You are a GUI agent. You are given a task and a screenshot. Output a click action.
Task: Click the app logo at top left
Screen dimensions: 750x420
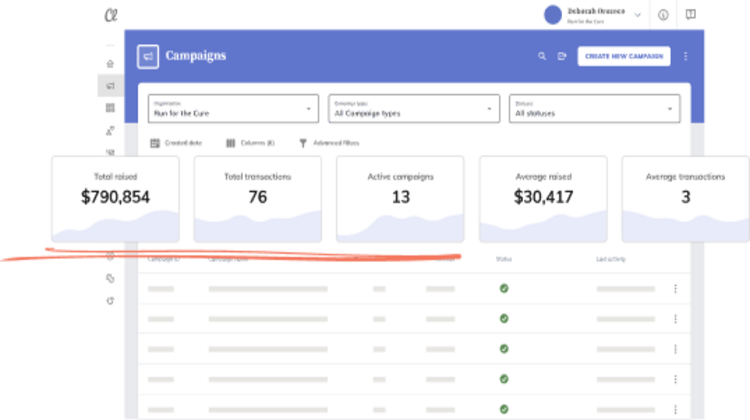tap(111, 15)
